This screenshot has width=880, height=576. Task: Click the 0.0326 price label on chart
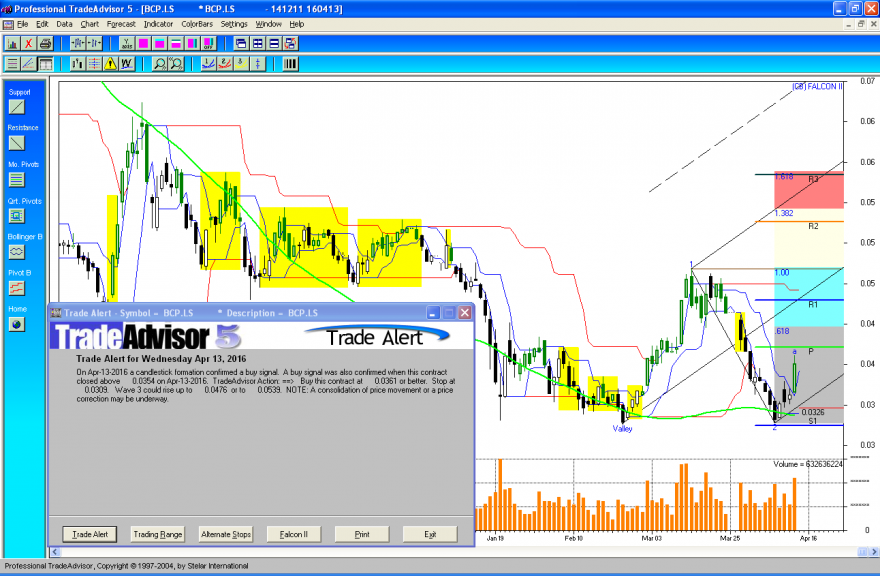813,413
